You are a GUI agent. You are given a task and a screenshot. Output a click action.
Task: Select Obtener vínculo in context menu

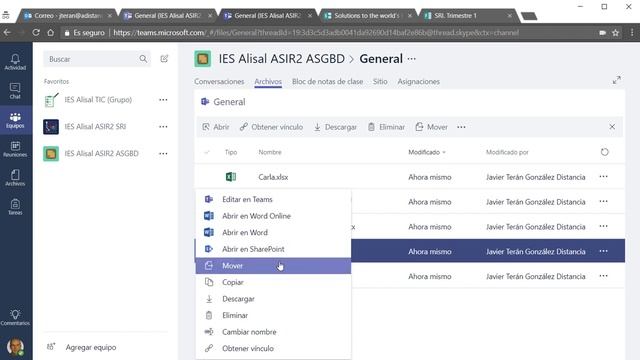[x=273, y=349]
